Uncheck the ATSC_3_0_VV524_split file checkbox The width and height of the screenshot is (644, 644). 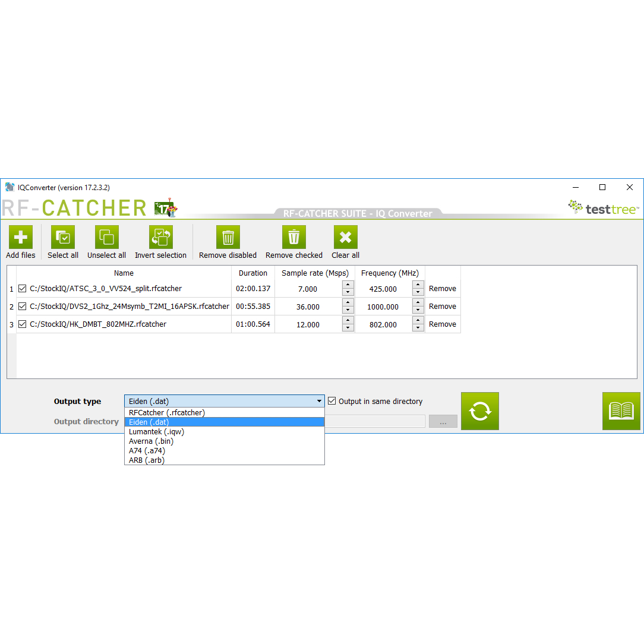tap(23, 289)
